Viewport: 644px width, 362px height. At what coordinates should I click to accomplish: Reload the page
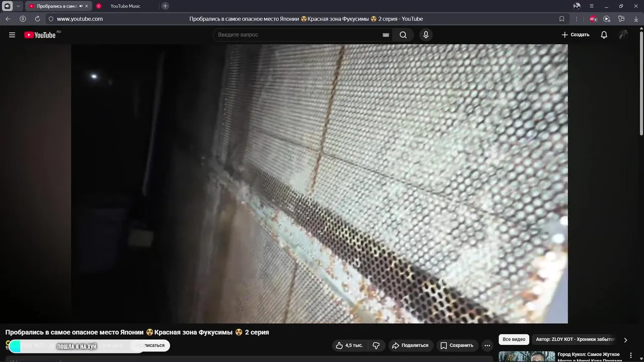click(x=37, y=19)
